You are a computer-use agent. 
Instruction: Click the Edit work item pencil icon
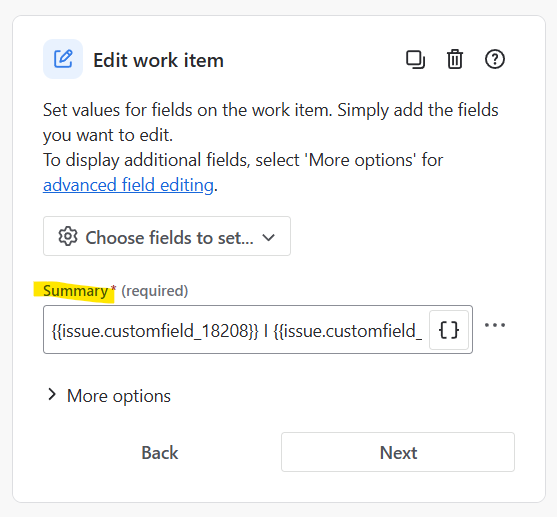pyautogui.click(x=63, y=59)
